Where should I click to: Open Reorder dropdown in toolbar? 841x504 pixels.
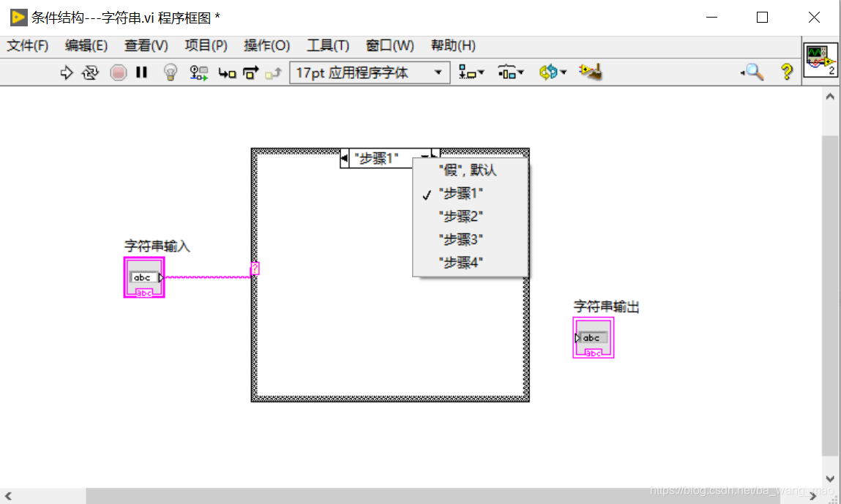553,72
